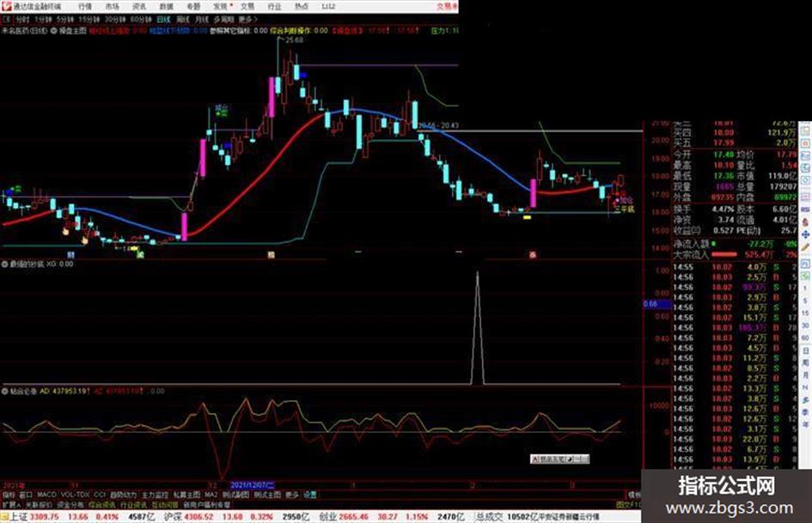Click the 14:55 first trade tick row
Image resolution: width=812 pixels, height=523 pixels.
pos(735,267)
